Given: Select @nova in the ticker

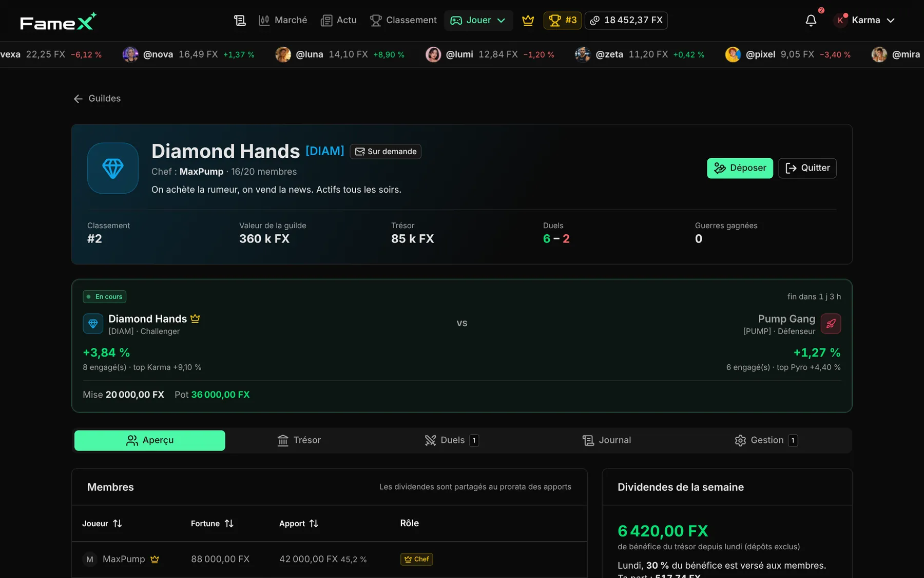Looking at the screenshot, I should tap(188, 54).
